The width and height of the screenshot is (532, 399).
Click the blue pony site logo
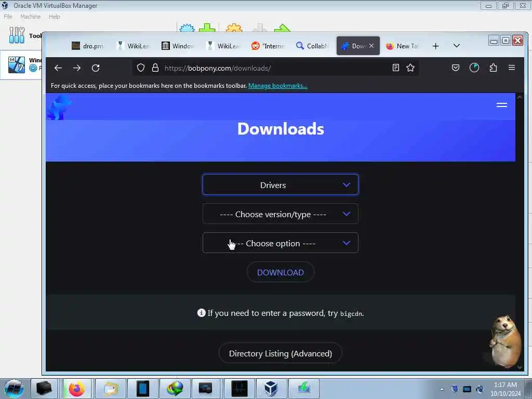(59, 107)
